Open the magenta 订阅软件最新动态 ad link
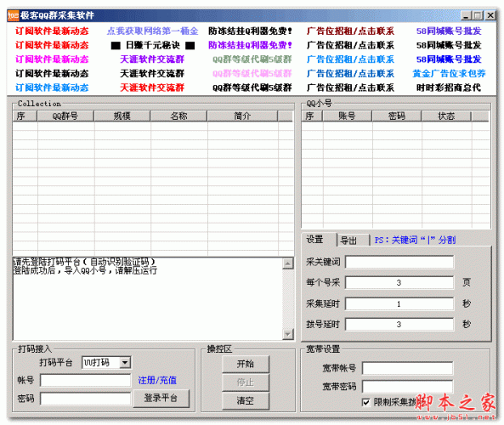 pyautogui.click(x=52, y=59)
